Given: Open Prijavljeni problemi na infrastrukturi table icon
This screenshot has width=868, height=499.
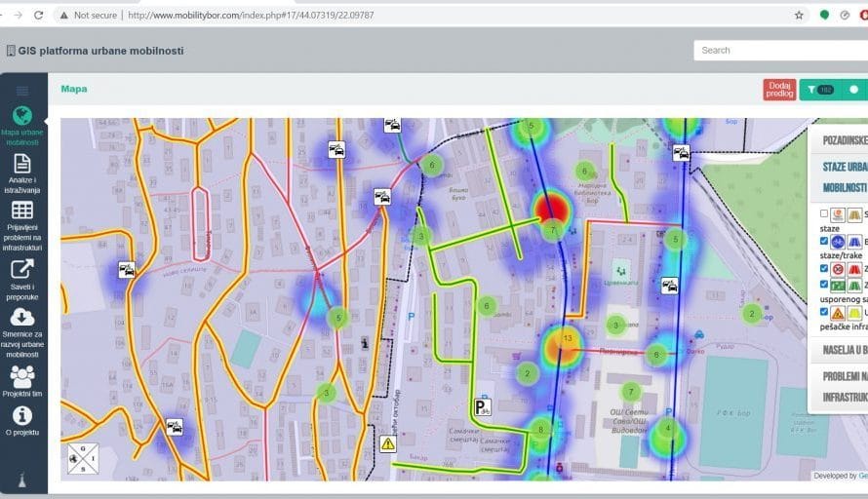Looking at the screenshot, I should 22,211.
